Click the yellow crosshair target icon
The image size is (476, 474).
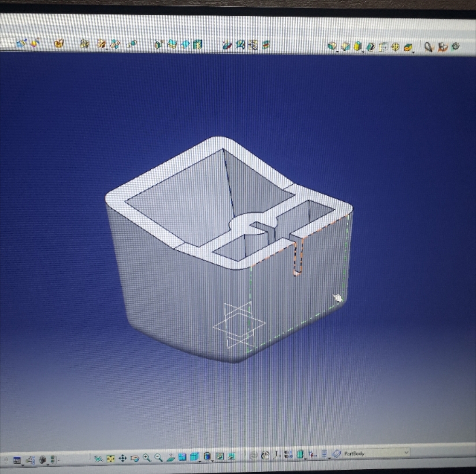395,47
